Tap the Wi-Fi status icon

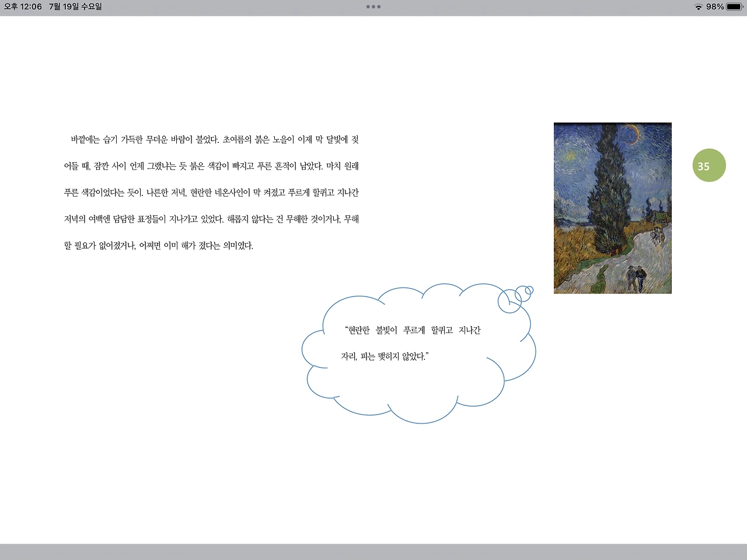tap(697, 8)
